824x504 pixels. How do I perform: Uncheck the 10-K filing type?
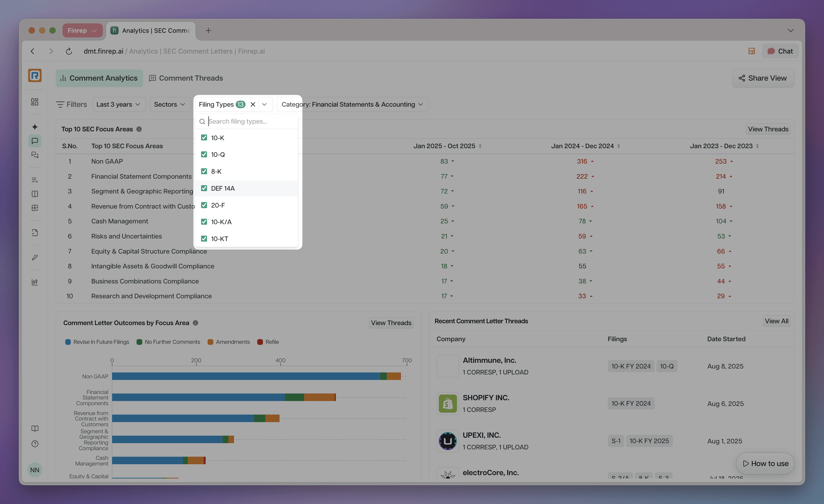click(x=204, y=138)
